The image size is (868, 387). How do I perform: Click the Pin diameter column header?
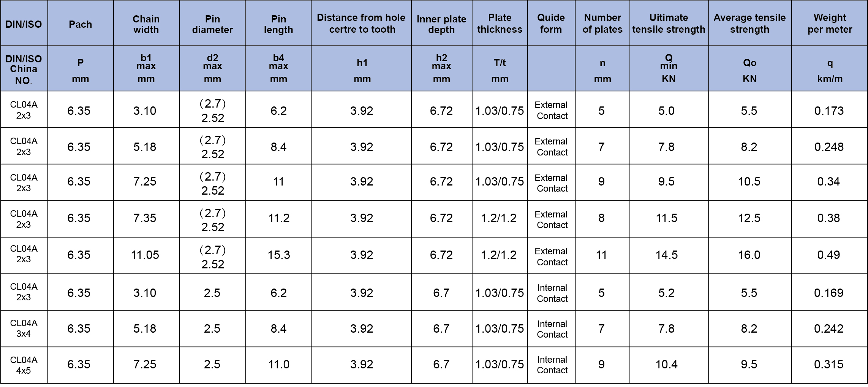click(x=212, y=24)
